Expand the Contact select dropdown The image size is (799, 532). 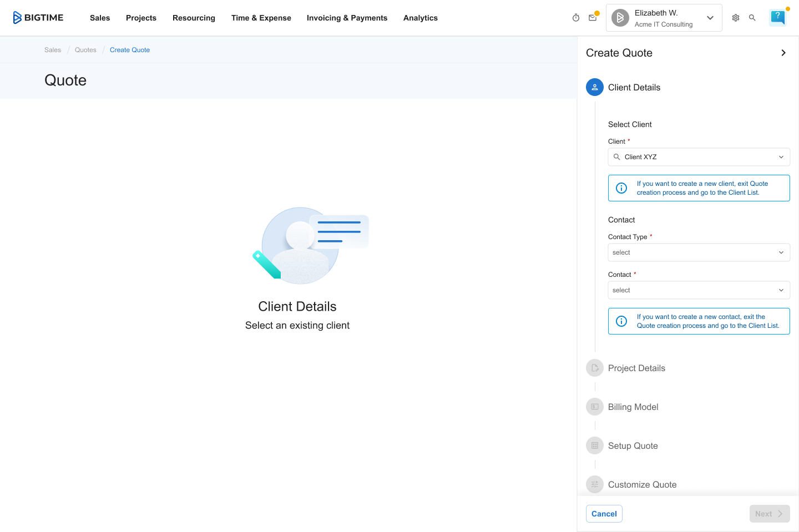pyautogui.click(x=699, y=290)
